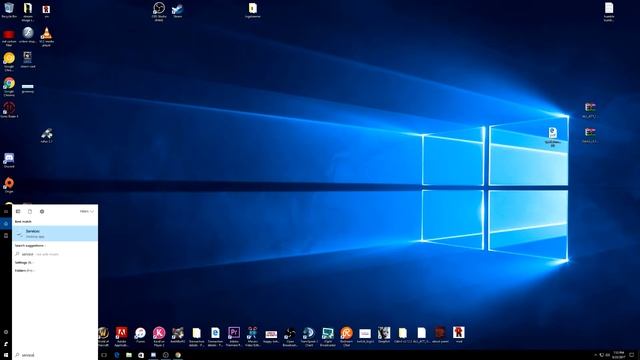Open the Movavi Video Editor shortcut
This screenshot has height=360, width=640.
tap(252, 336)
